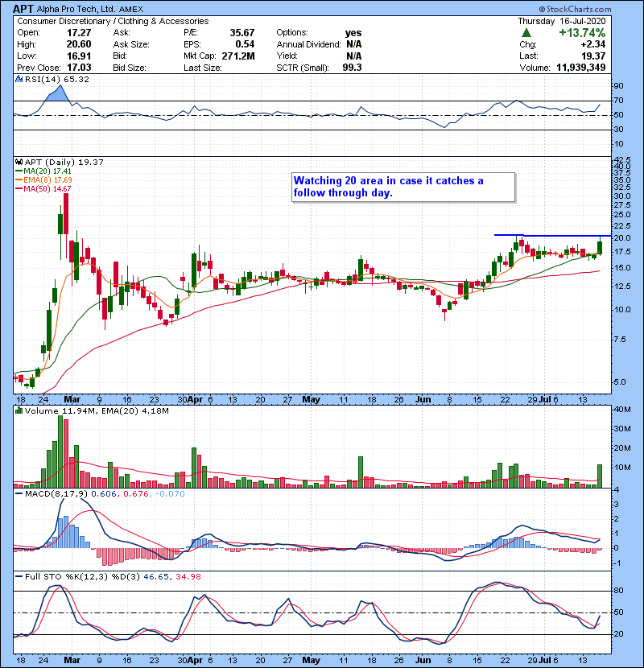Click the RSI 70 overbought level label

(618, 101)
